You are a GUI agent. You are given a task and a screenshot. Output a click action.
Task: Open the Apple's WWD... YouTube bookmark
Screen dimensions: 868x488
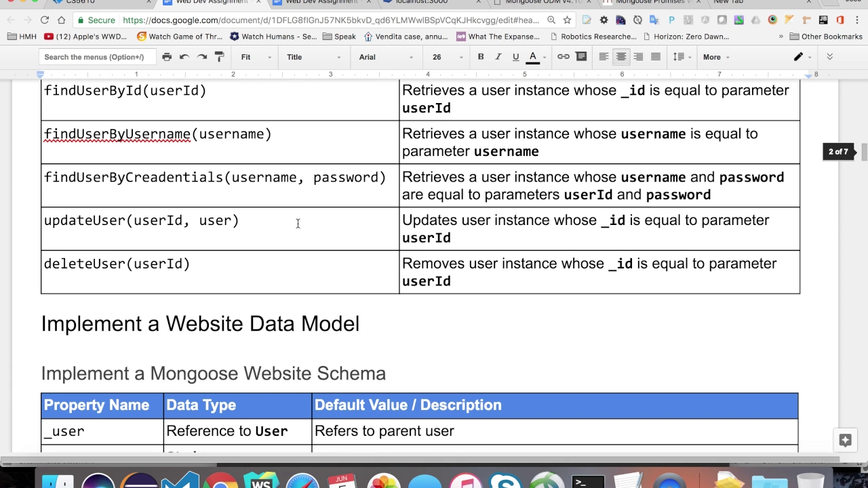[x=85, y=37]
